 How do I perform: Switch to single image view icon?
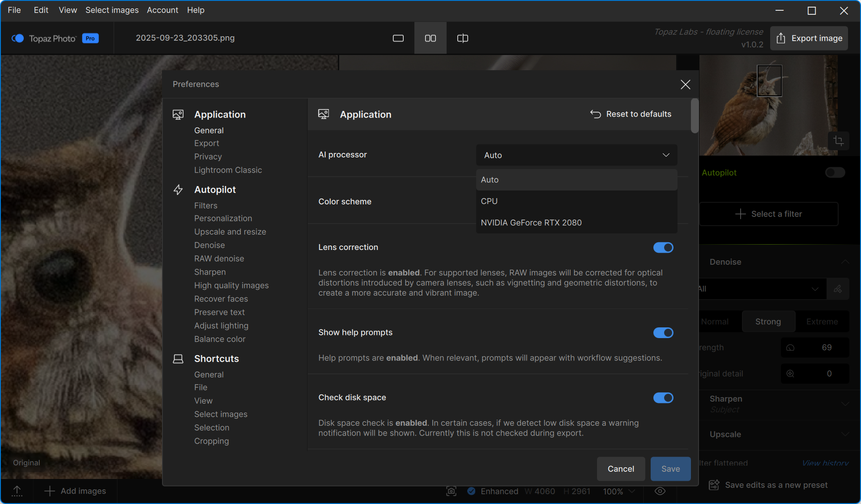click(398, 38)
